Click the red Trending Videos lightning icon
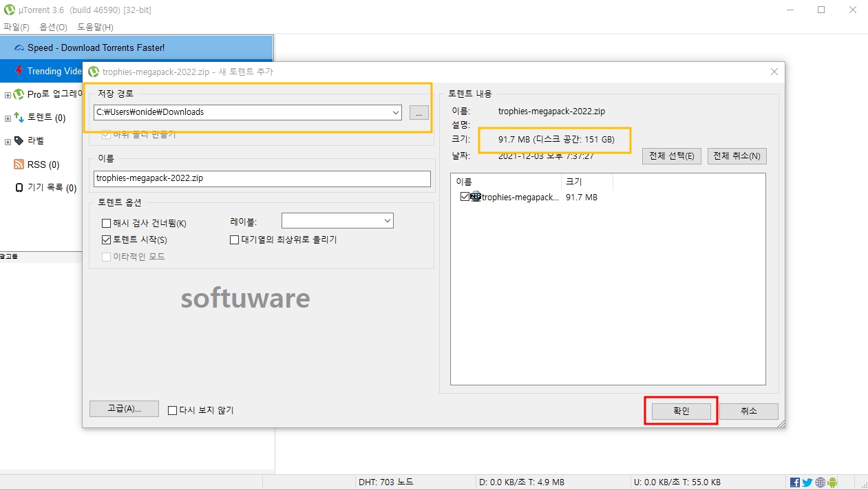 (19, 71)
